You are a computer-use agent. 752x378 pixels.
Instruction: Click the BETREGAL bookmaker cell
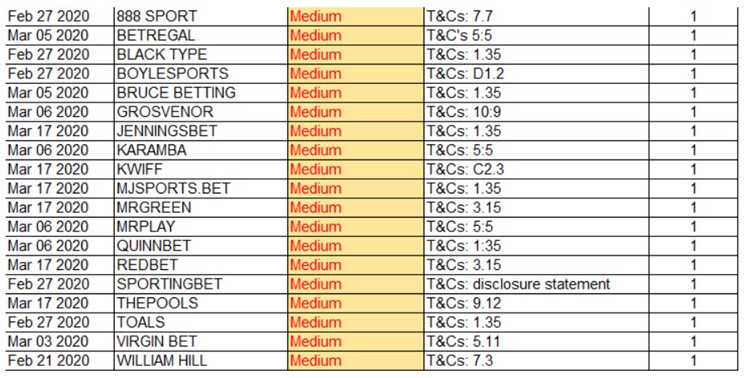coord(201,35)
